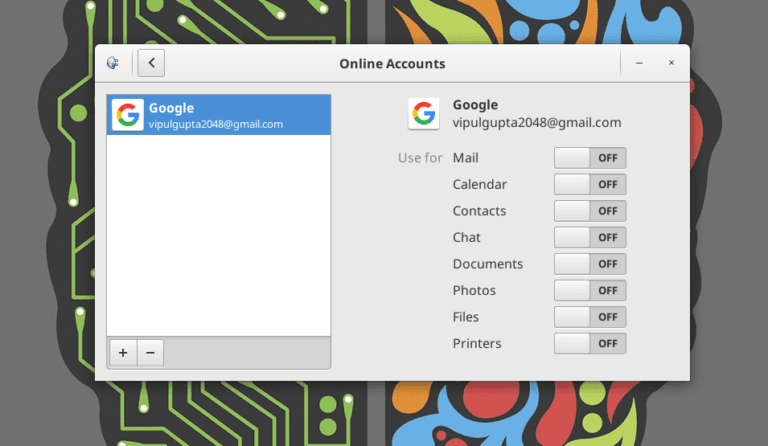Click the 'Contacts' label
The width and height of the screenshot is (768, 446).
point(479,211)
